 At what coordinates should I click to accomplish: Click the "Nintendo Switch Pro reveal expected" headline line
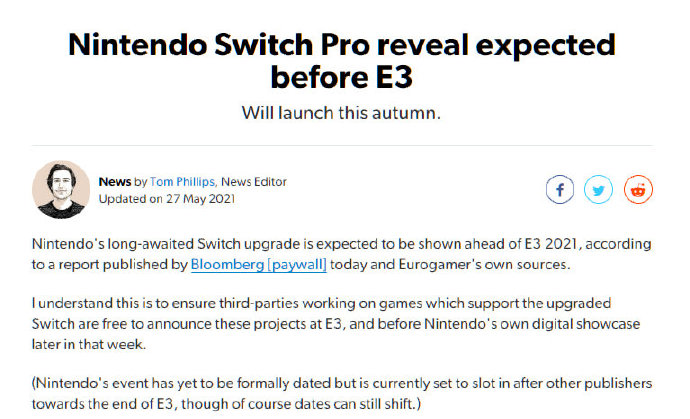point(342,45)
